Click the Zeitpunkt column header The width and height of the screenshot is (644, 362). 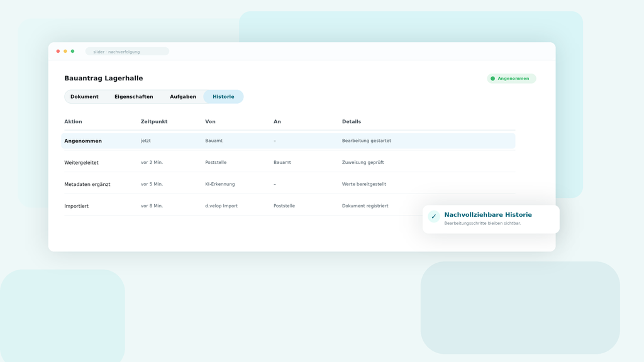154,121
